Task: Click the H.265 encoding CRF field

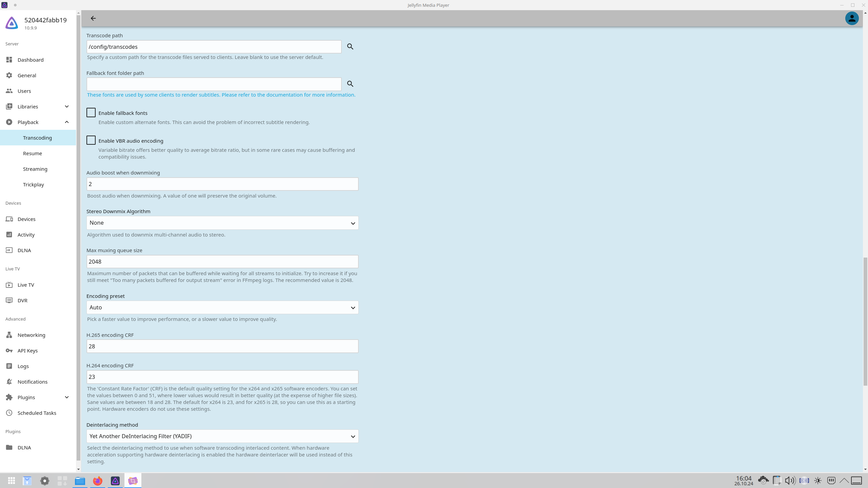Action: coord(222,346)
